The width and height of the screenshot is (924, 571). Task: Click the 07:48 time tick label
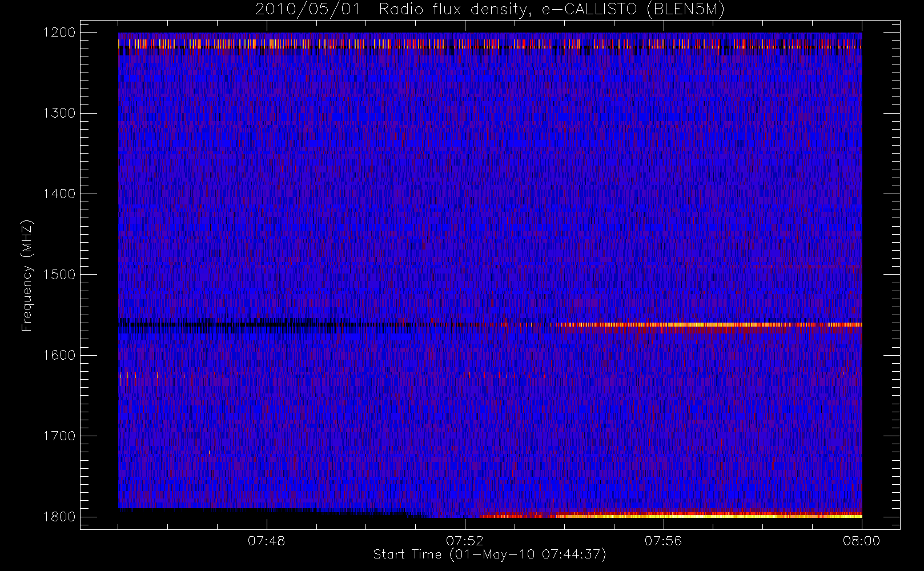click(x=266, y=541)
